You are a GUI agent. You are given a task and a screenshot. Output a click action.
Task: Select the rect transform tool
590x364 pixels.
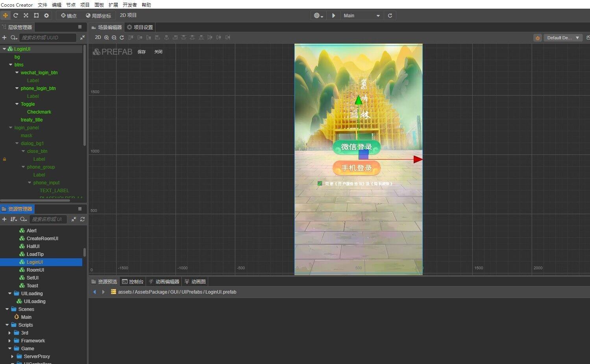point(36,15)
